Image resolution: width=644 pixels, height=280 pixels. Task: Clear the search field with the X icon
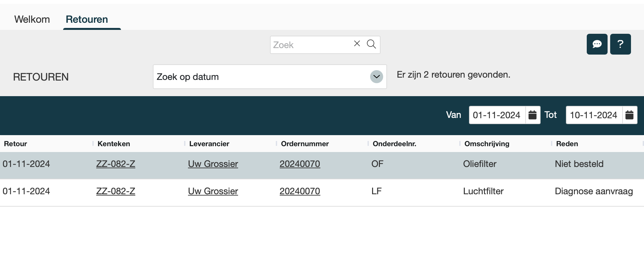coord(357,44)
